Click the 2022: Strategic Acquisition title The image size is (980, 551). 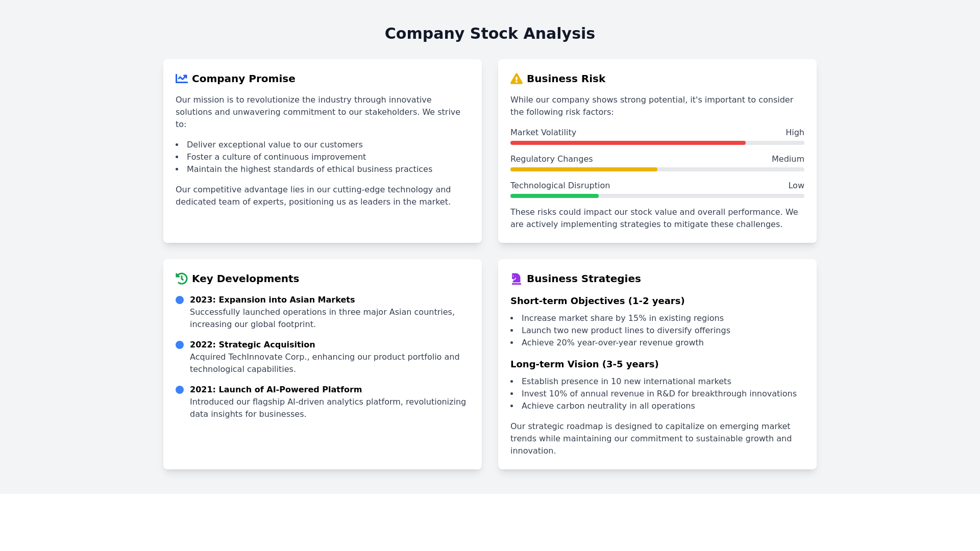point(252,345)
